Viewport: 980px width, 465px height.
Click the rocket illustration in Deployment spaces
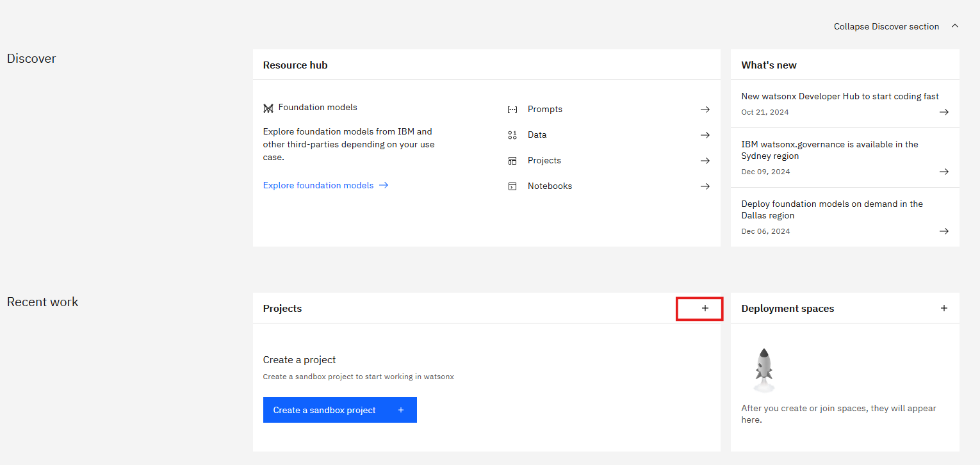click(x=764, y=370)
